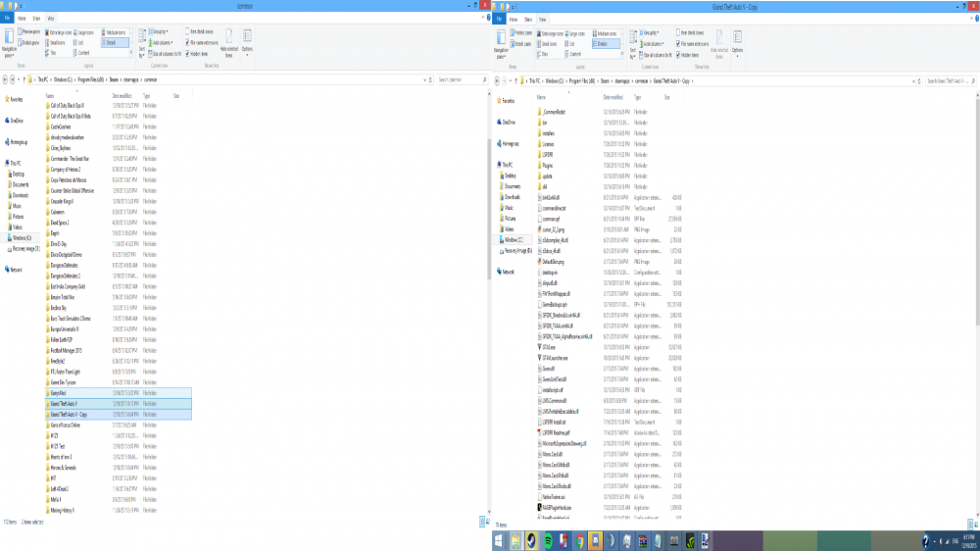
Task: Open Google Chrome from the taskbar
Action: point(579,541)
